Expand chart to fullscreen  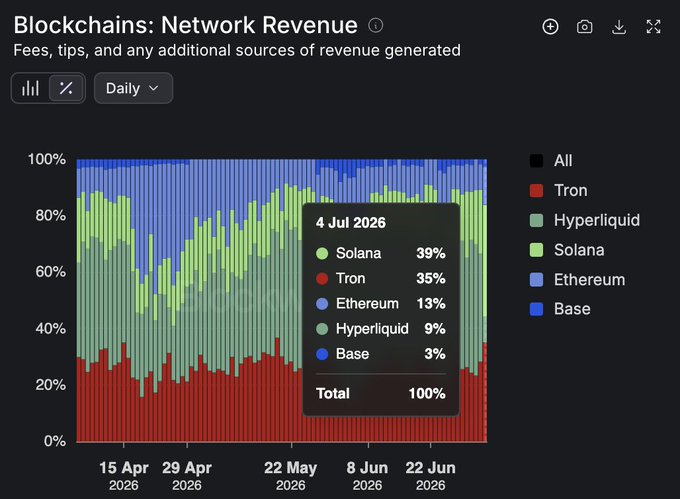(x=653, y=26)
